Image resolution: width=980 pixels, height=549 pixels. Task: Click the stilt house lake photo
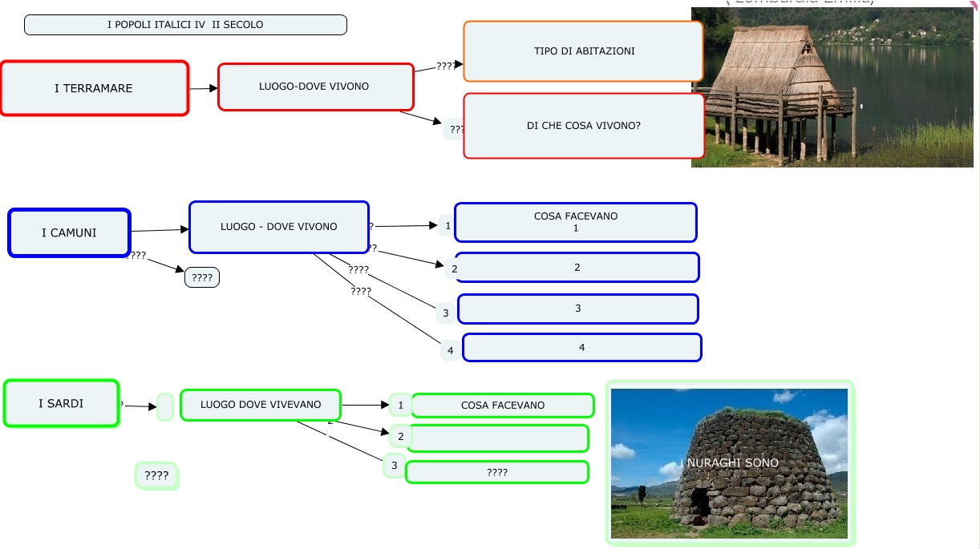coord(832,88)
